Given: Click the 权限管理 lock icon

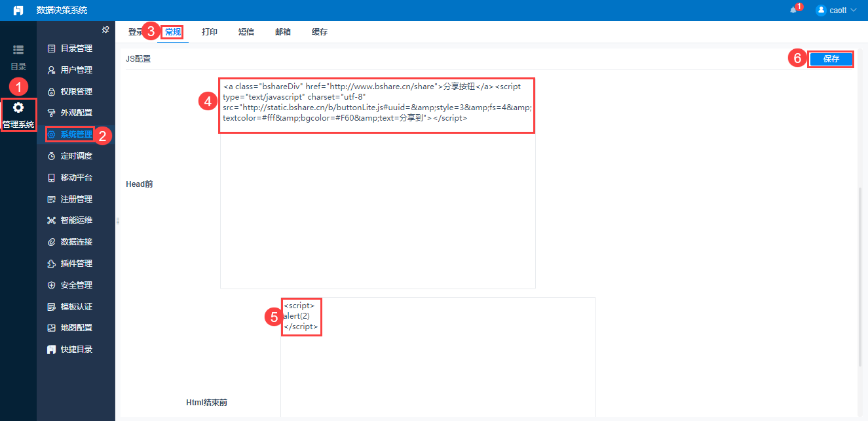Looking at the screenshot, I should pos(51,92).
